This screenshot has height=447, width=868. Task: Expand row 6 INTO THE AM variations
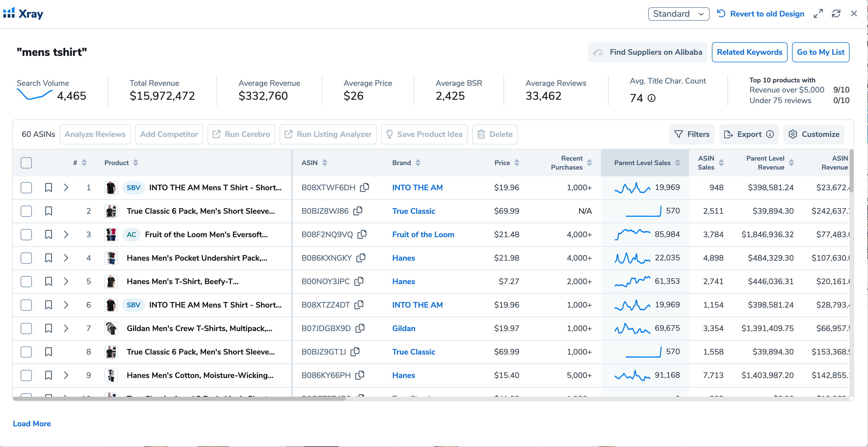point(66,305)
